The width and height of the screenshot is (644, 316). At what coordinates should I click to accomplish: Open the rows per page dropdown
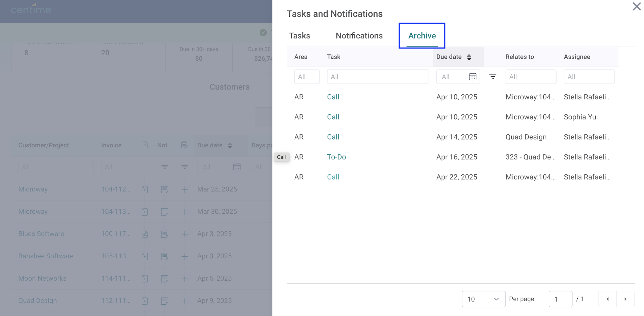click(484, 299)
